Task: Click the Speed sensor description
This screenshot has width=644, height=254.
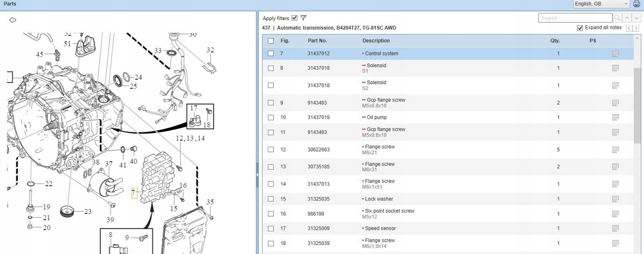Action: tap(380, 228)
